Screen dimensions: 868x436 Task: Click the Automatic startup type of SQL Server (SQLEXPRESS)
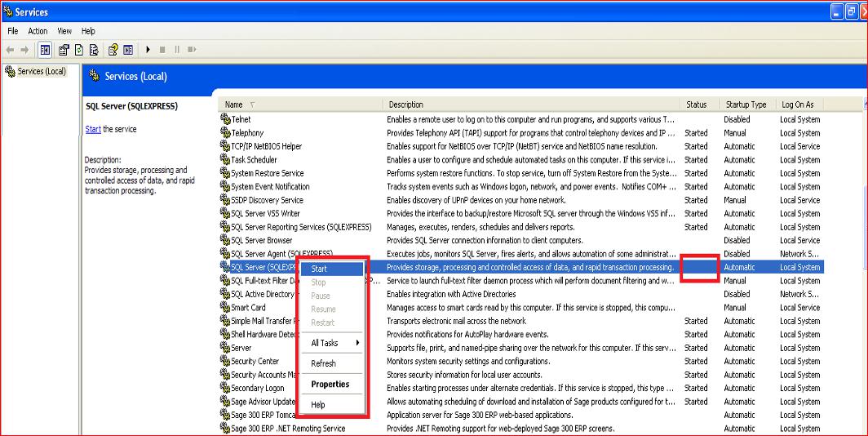[x=739, y=267]
